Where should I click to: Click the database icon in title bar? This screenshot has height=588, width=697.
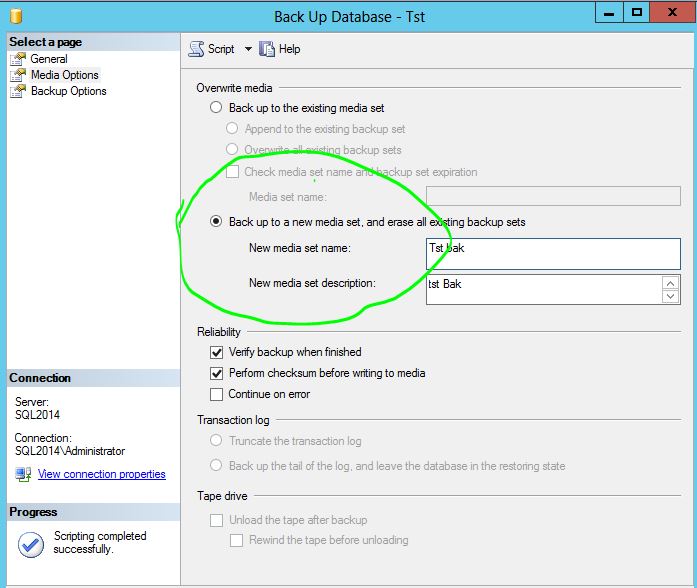coord(16,16)
